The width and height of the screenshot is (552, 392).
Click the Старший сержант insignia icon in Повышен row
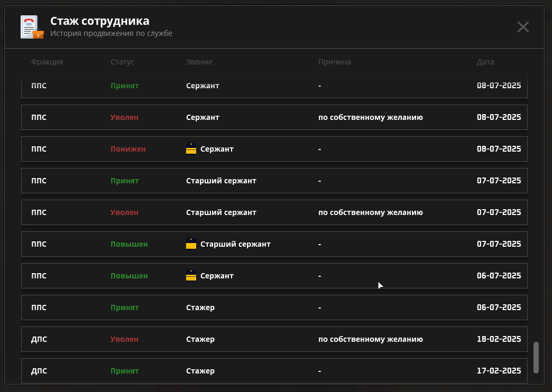click(x=191, y=244)
